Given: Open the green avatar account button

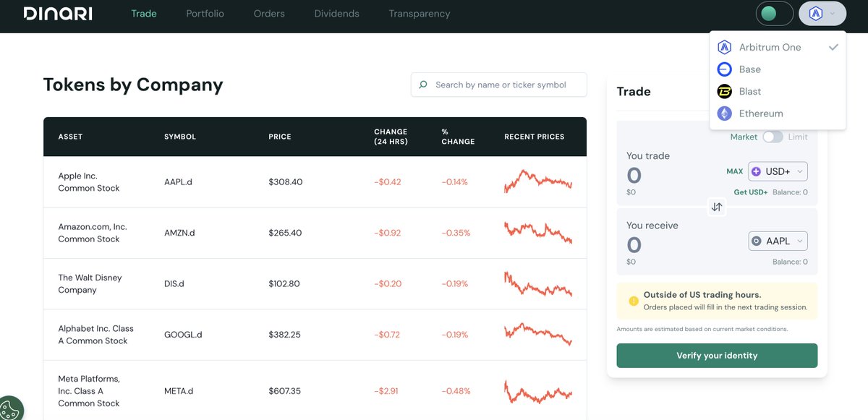Looking at the screenshot, I should tap(775, 14).
